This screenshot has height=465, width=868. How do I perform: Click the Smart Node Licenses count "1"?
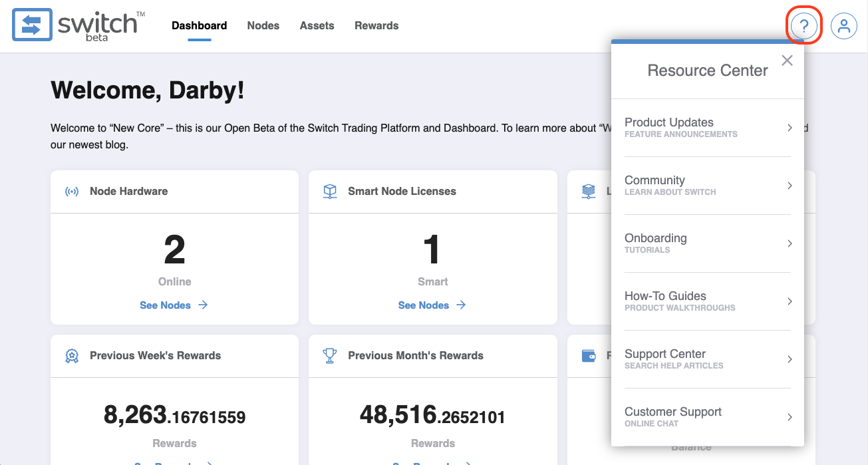[x=432, y=250]
